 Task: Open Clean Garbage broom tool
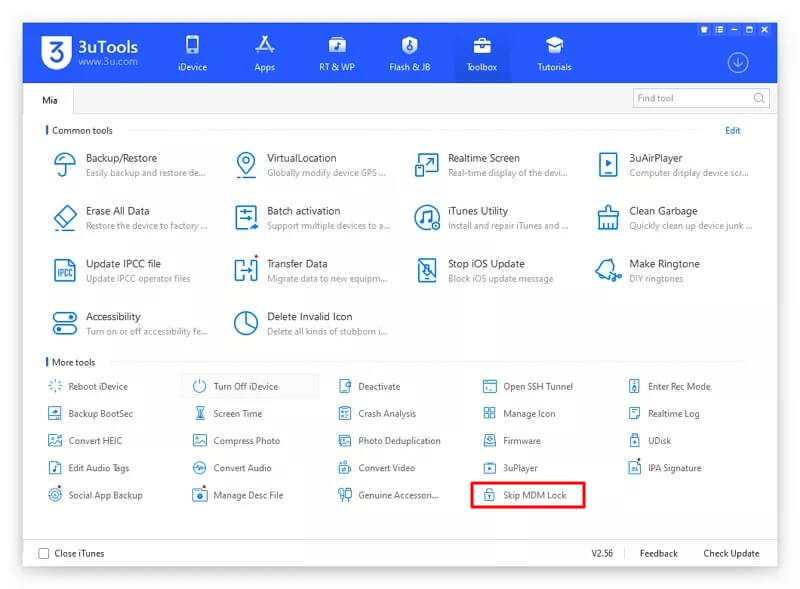[x=672, y=218]
